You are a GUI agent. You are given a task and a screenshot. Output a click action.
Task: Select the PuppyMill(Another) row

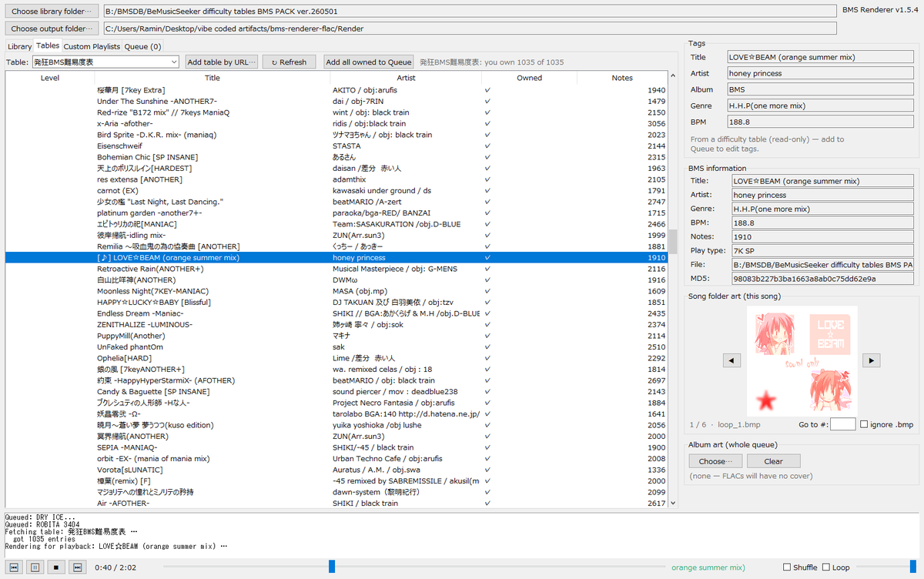pyautogui.click(x=336, y=336)
